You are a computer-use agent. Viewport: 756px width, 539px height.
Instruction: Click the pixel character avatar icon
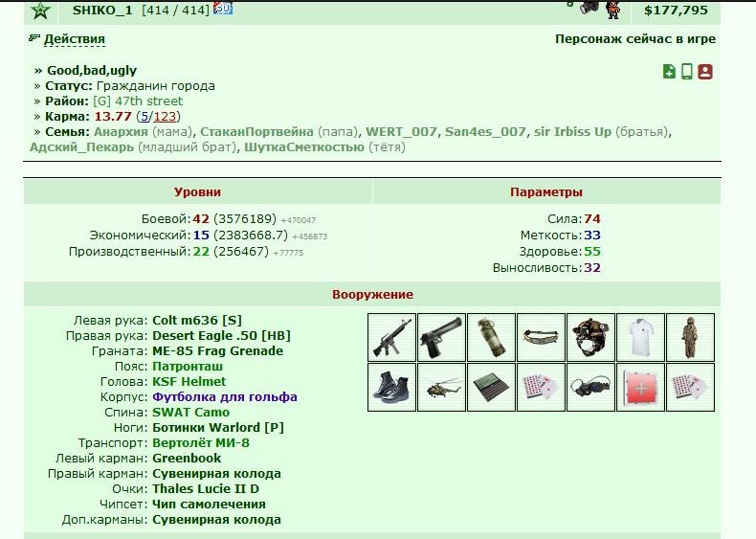612,10
